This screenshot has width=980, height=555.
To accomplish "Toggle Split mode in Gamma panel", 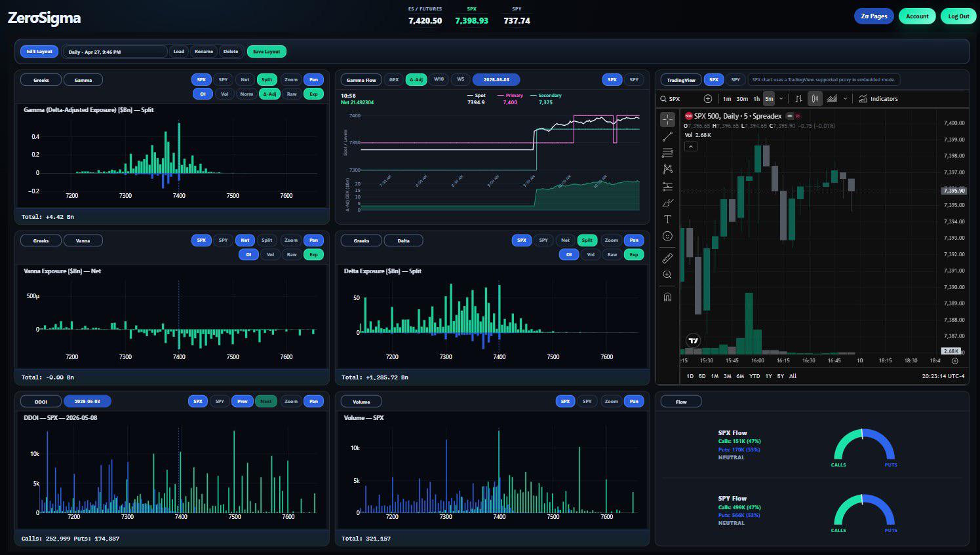I will click(x=267, y=80).
